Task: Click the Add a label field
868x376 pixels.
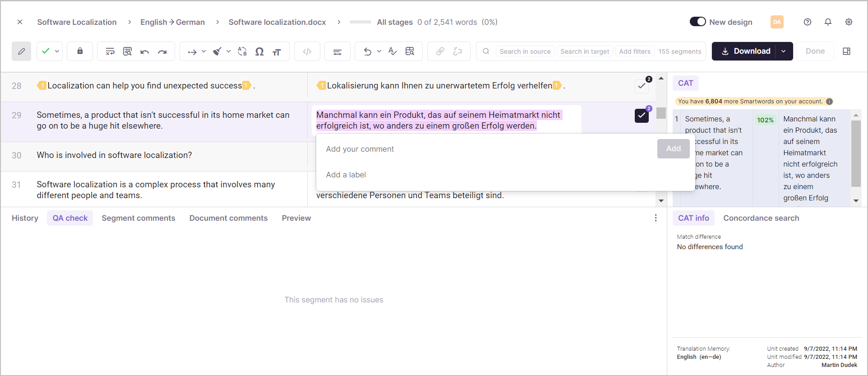Action: pos(505,175)
